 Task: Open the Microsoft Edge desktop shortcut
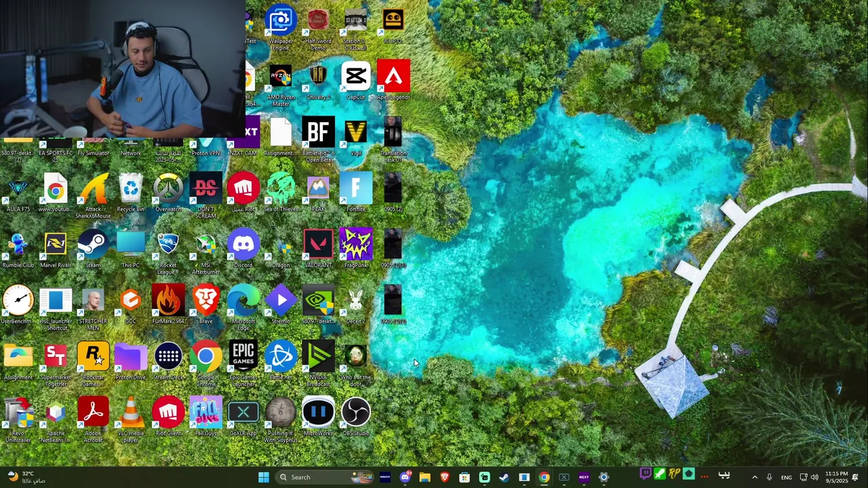(243, 308)
